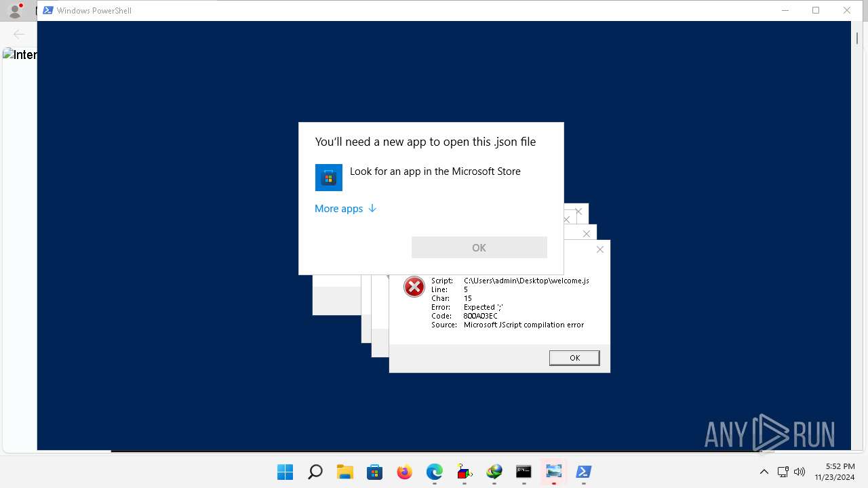
Task: Switch to the Photos app in taskbar
Action: (554, 472)
